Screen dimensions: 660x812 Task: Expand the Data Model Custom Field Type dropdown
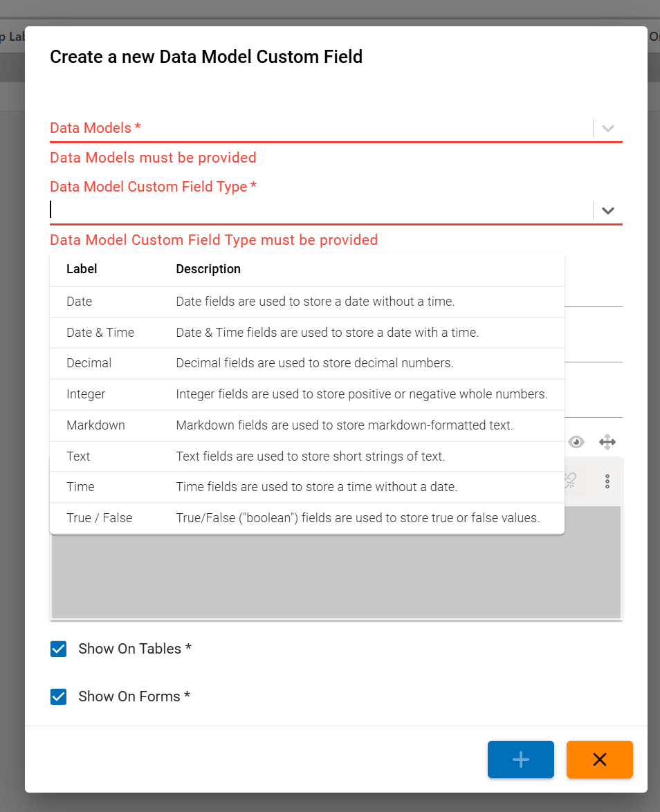[607, 210]
